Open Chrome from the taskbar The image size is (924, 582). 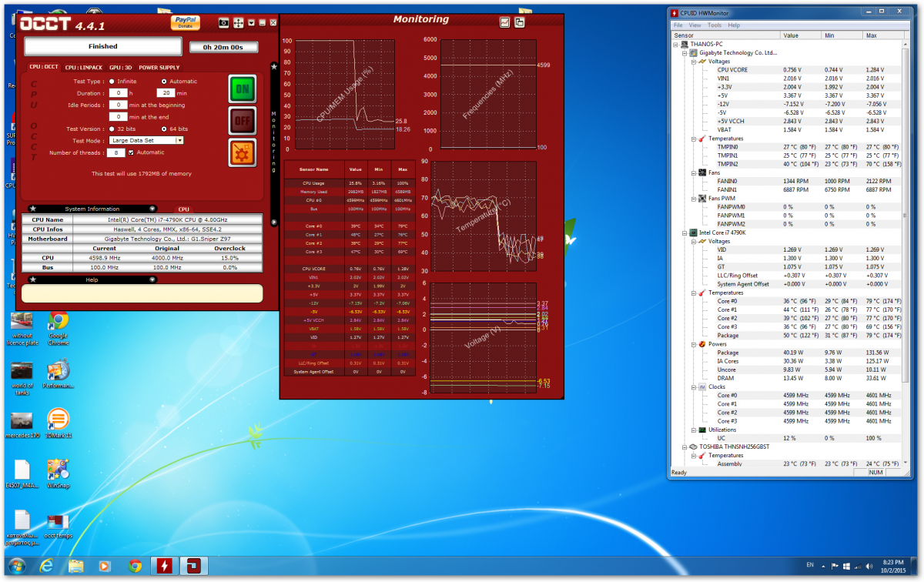click(135, 567)
